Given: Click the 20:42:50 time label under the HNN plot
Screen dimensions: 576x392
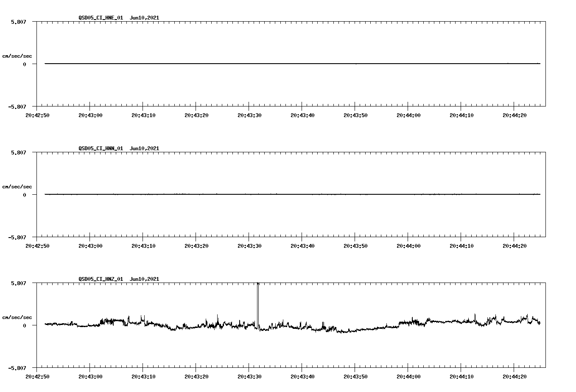Looking at the screenshot, I should point(37,246).
